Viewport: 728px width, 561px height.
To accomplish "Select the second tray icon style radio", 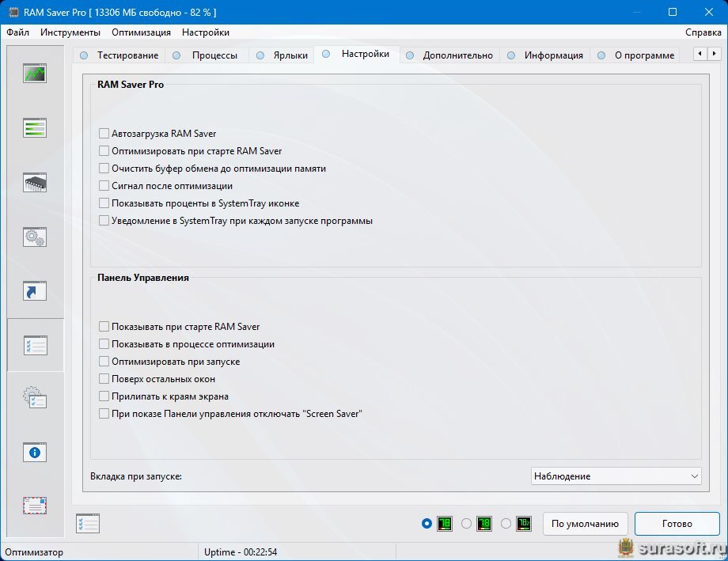I will point(466,523).
